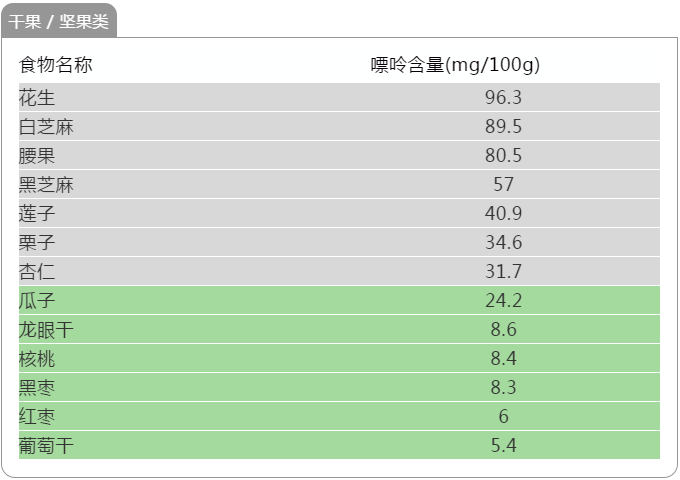Click the 食物名称 column header
The image size is (680, 480).
[56, 65]
